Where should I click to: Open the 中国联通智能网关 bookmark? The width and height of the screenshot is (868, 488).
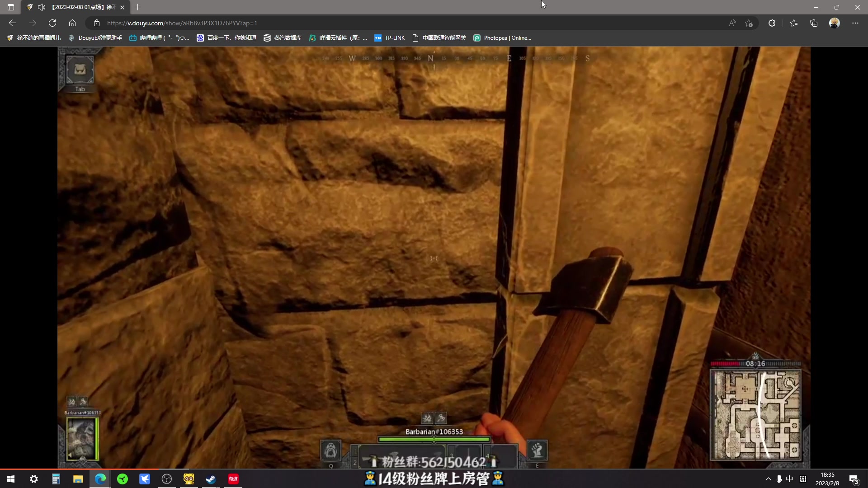[439, 38]
